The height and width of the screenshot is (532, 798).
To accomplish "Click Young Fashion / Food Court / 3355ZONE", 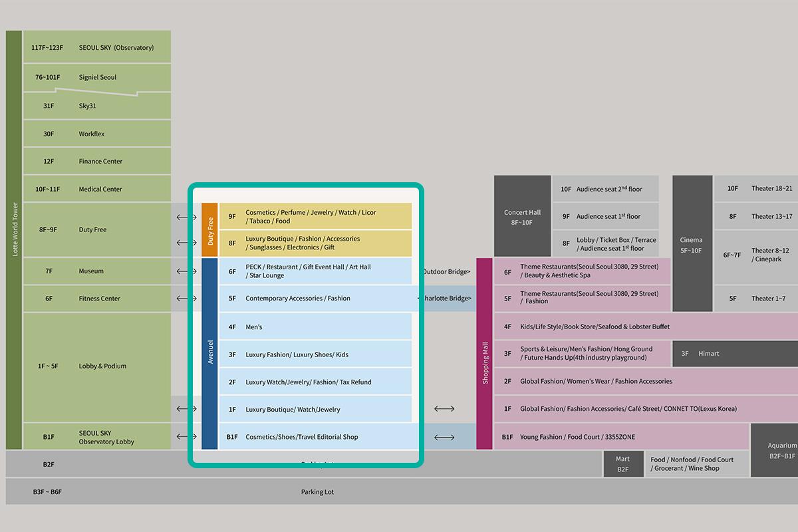I will [577, 437].
